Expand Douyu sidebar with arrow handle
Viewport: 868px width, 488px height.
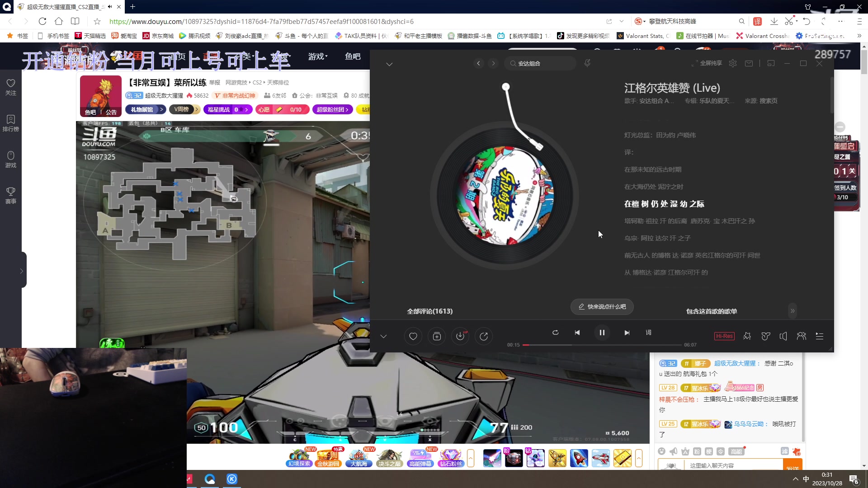click(x=22, y=271)
